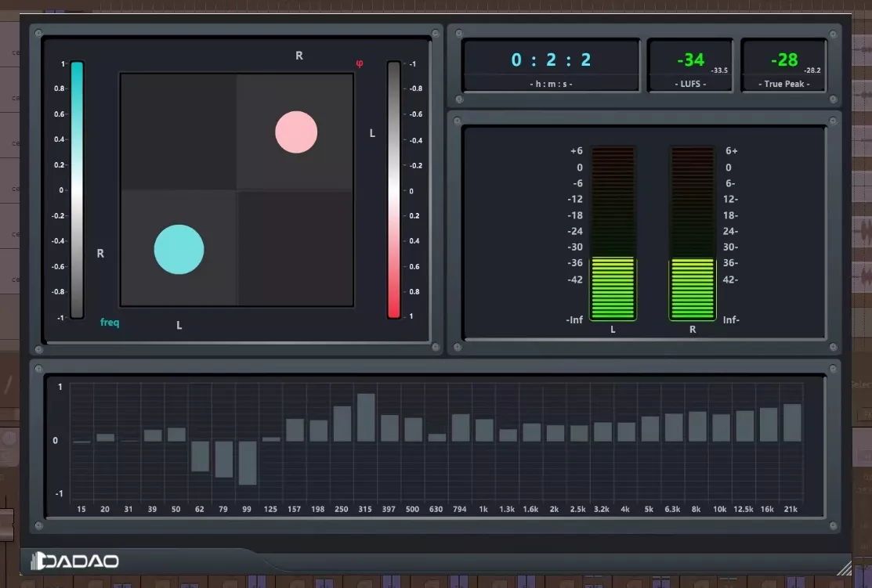This screenshot has width=872, height=588.
Task: Click the red phase symbol above correlation meter
Action: pos(360,63)
